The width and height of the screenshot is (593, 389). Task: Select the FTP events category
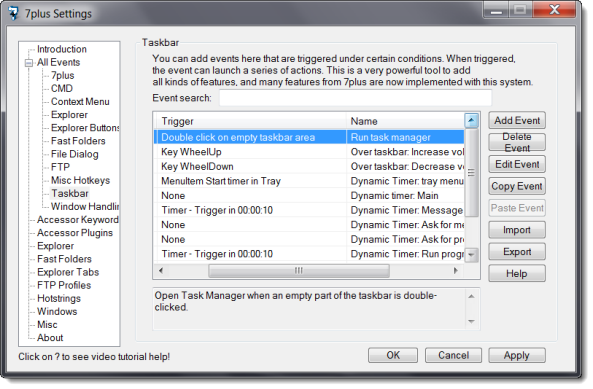[60, 167]
